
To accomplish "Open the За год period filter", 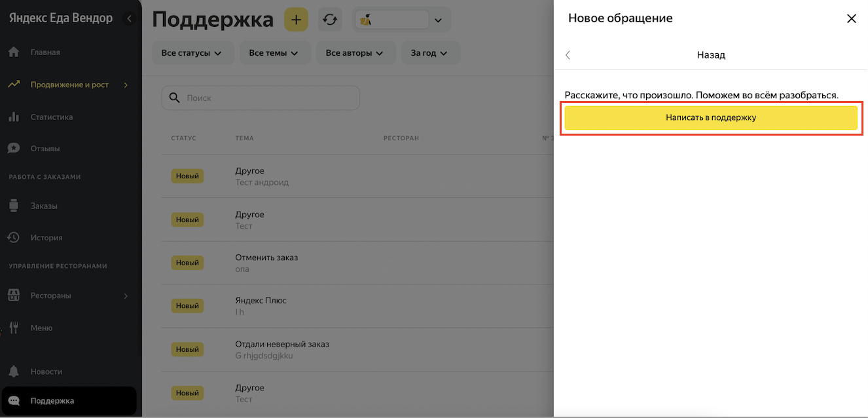I will (430, 53).
